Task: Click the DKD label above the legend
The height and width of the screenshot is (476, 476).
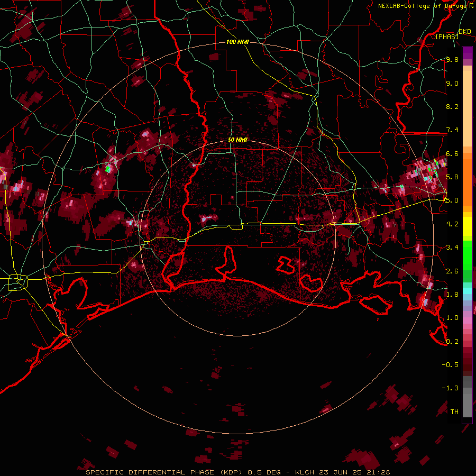Action: [x=465, y=31]
